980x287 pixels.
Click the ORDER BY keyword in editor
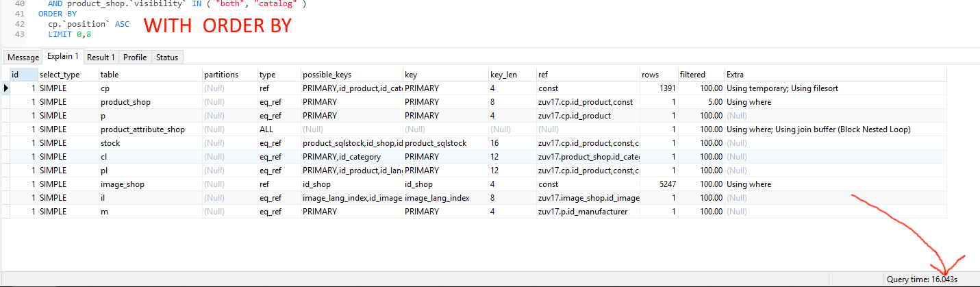[x=58, y=13]
